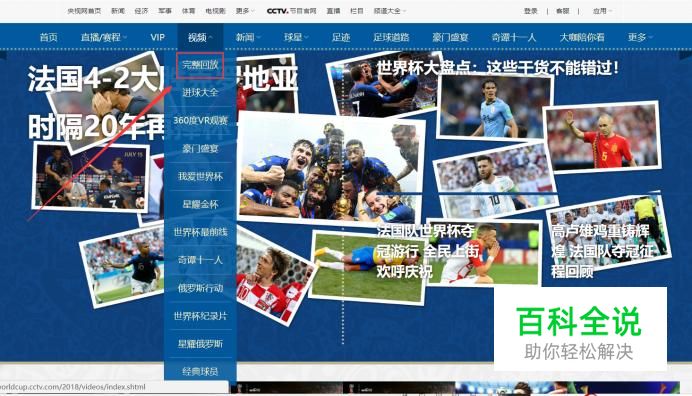Choose 360度VR观赛 in the dropdown
The height and width of the screenshot is (396, 692).
point(200,120)
